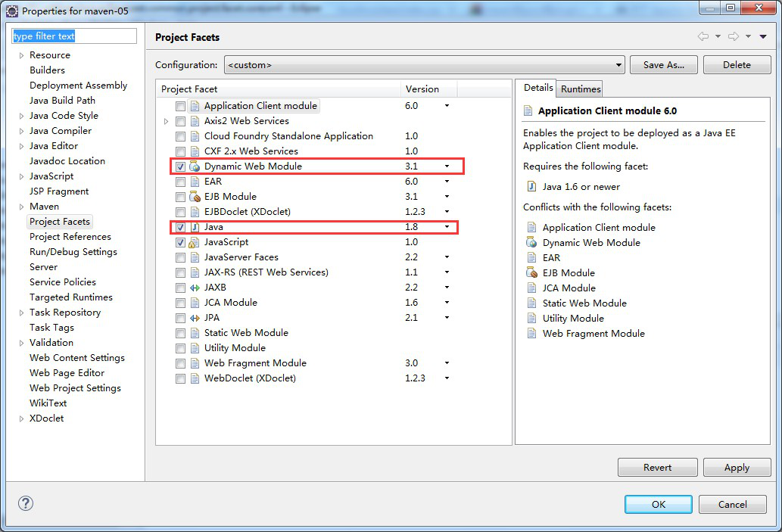Click the EJB Module icon in conflicts list
The height and width of the screenshot is (532, 782).
(531, 273)
